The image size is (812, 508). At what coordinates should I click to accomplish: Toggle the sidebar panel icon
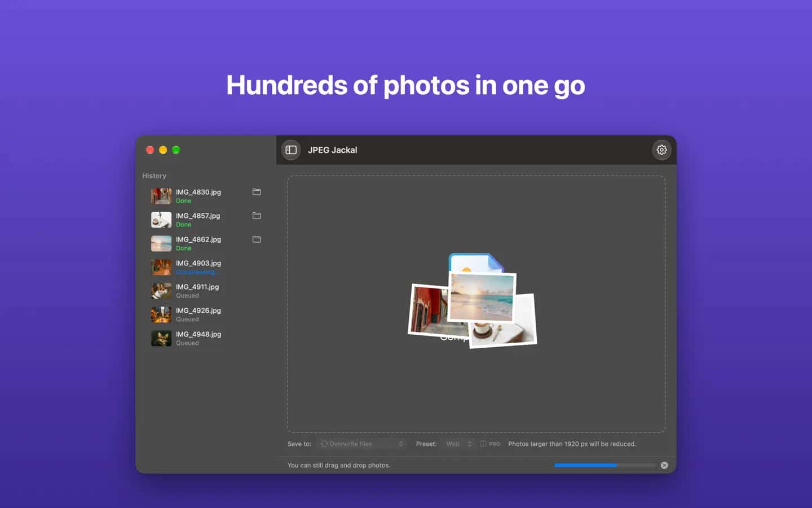[291, 150]
